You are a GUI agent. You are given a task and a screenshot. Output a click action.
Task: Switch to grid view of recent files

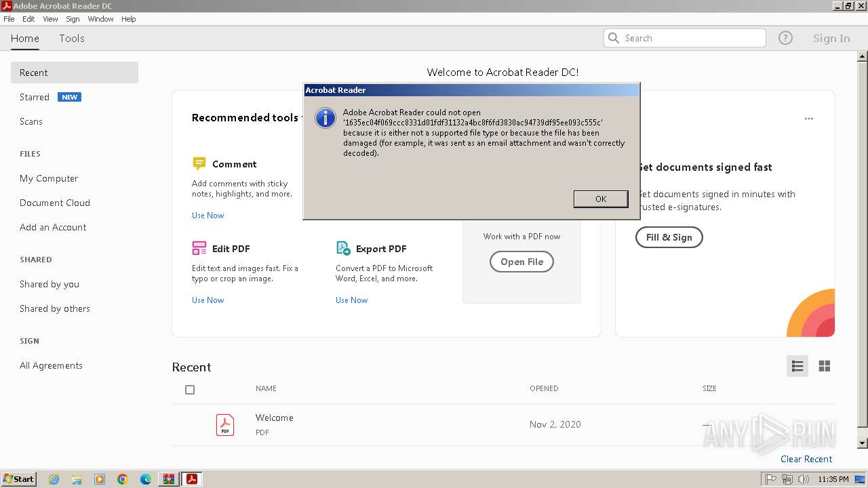(825, 366)
